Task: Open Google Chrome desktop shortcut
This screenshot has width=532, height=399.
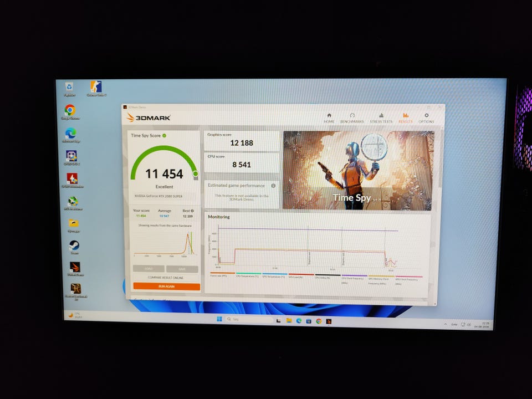Action: pyautogui.click(x=70, y=112)
